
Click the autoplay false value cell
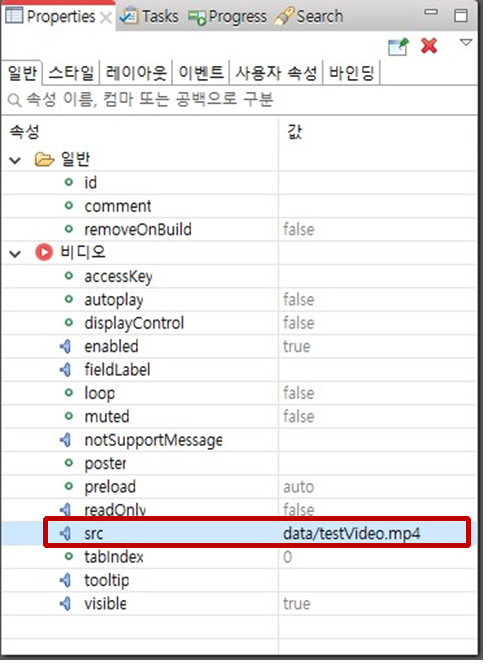coord(378,300)
